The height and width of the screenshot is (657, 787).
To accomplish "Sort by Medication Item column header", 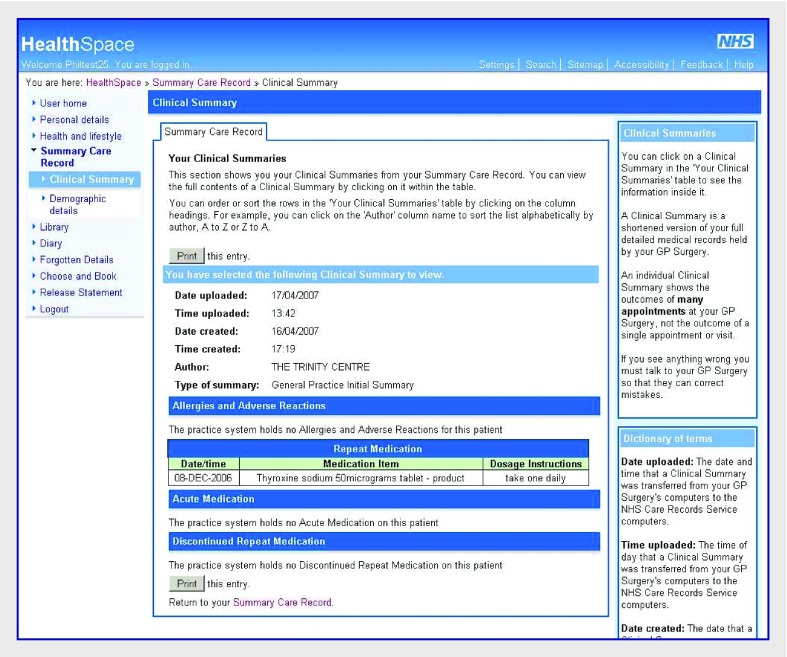I will tap(361, 464).
